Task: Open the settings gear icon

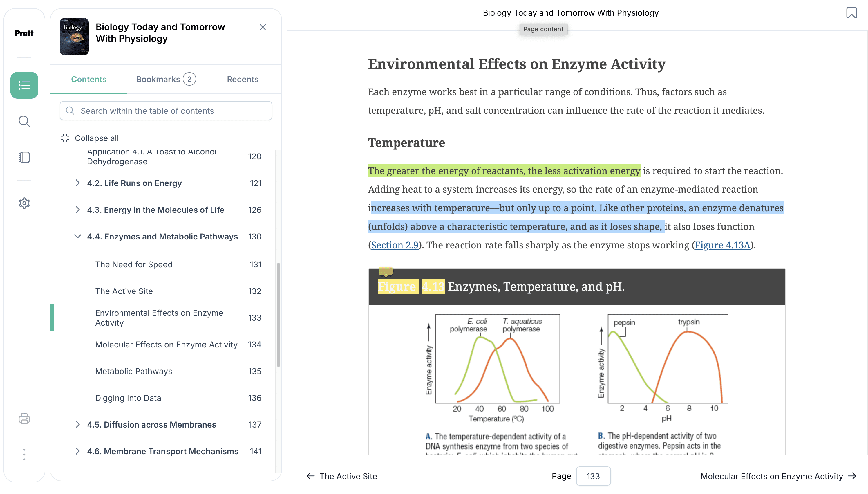Action: tap(24, 203)
